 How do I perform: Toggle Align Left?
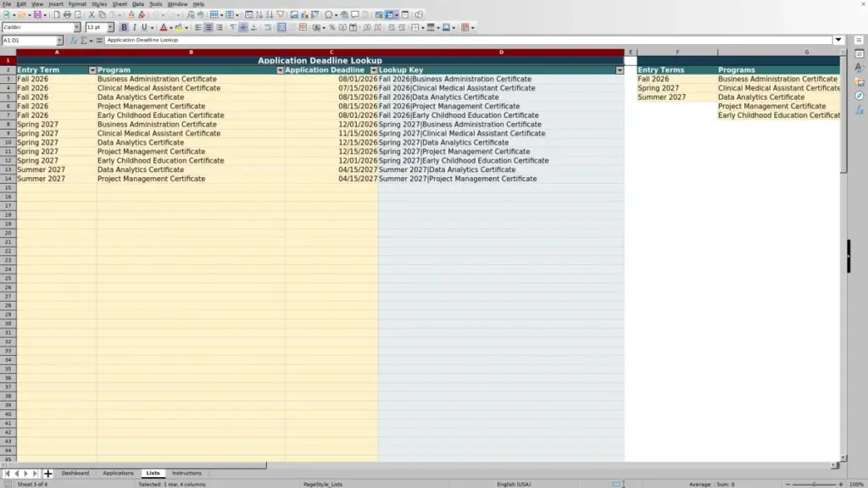click(x=198, y=27)
